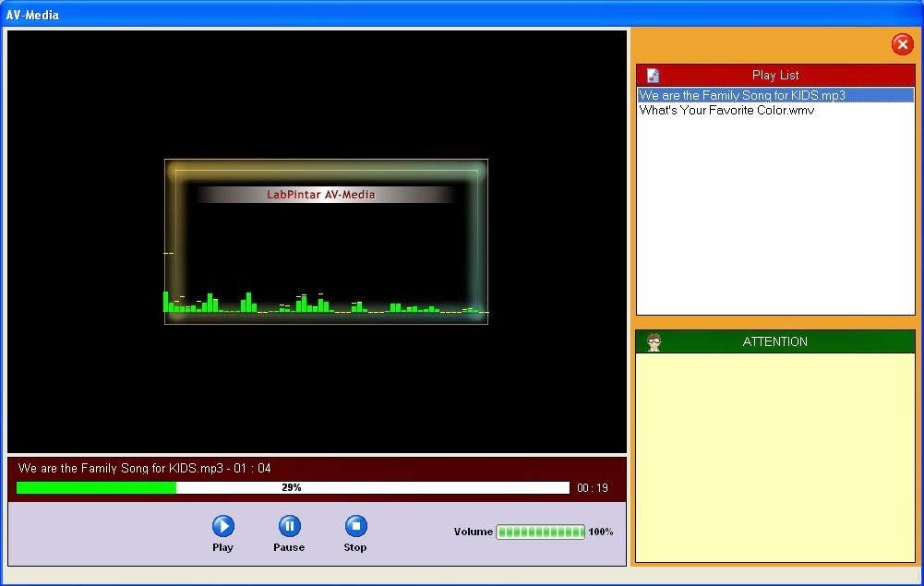Click the music note icon on Play List header
This screenshot has height=586, width=924.
[x=653, y=75]
